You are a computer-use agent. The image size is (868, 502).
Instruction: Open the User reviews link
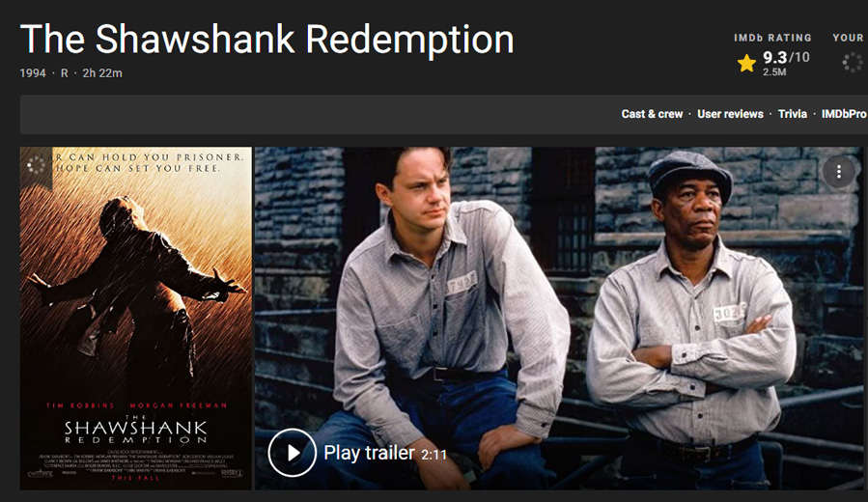click(730, 114)
